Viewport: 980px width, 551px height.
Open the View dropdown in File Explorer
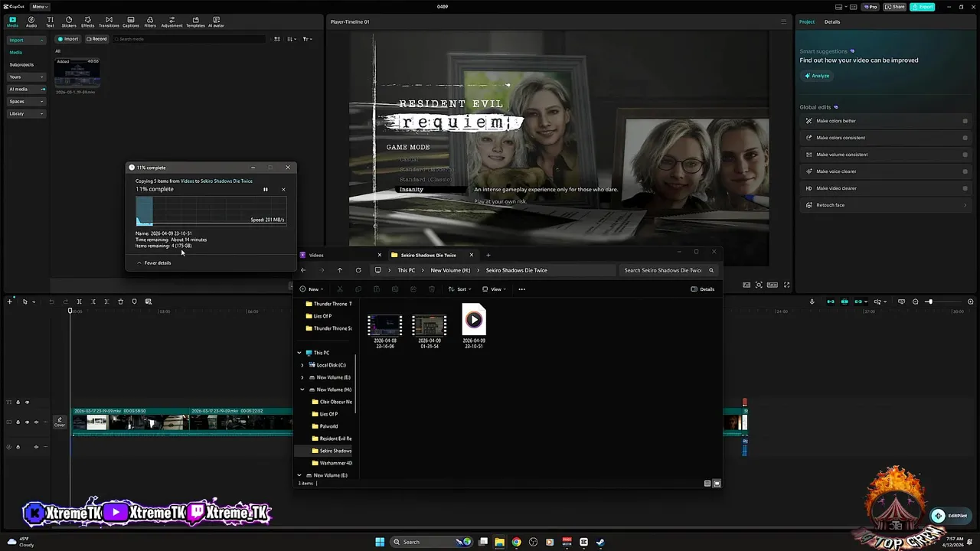494,289
